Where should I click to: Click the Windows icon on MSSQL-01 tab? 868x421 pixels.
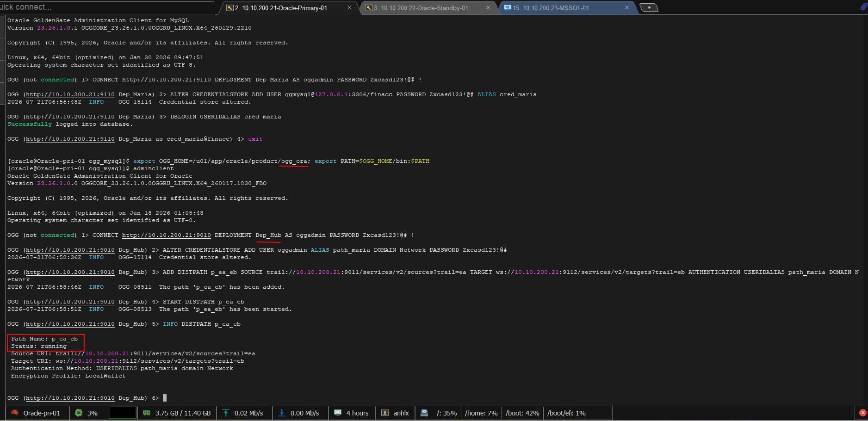[508, 8]
